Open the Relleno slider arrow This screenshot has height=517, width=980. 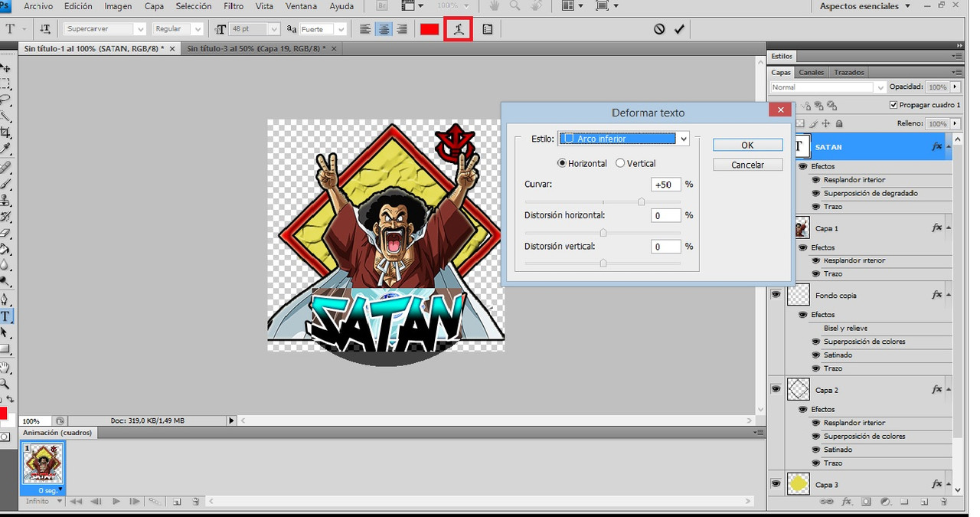tap(955, 123)
